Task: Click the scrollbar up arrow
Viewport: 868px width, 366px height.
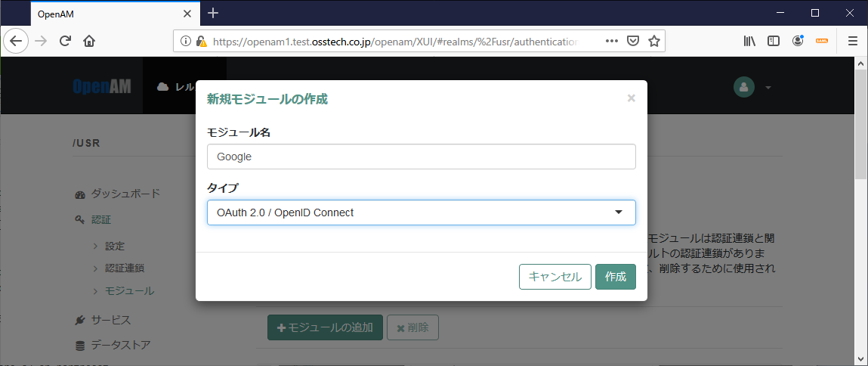Action: (860, 63)
